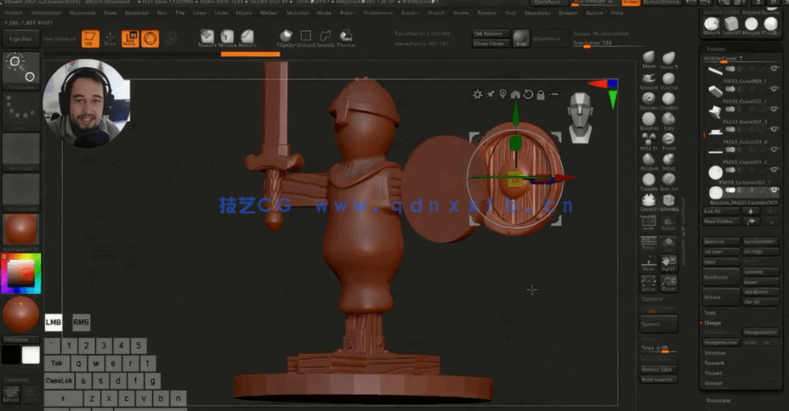This screenshot has height=411, width=789.
Task: Click the New Folder button
Action: coord(721,221)
